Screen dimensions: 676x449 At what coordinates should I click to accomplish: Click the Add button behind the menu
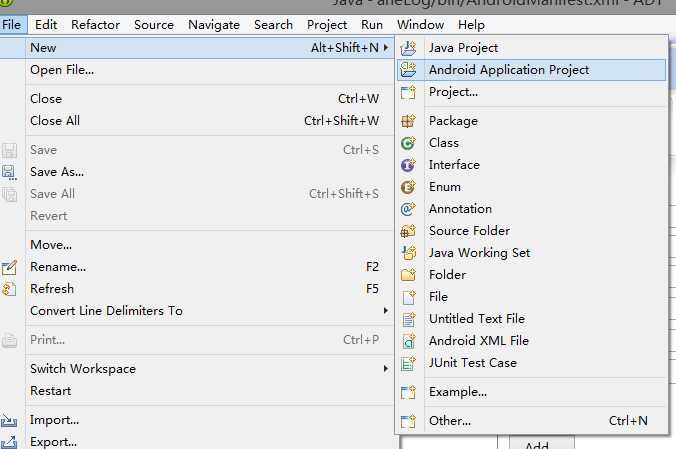(x=542, y=443)
